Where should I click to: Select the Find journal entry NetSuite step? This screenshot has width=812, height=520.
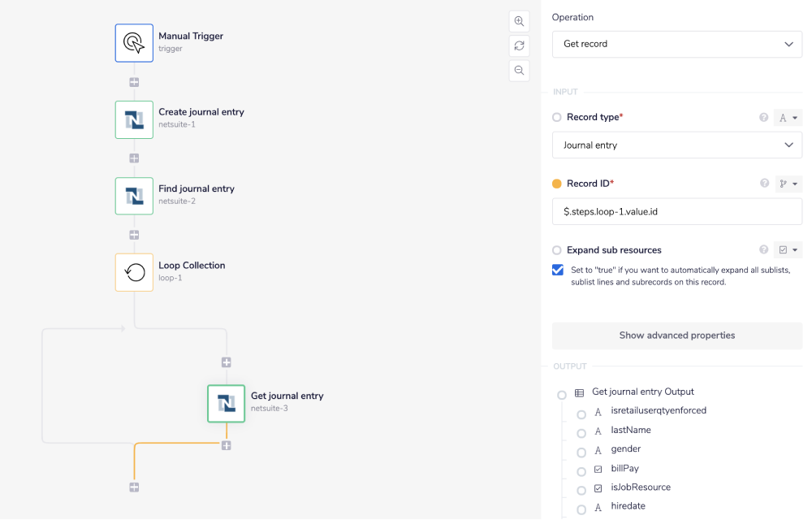click(134, 196)
